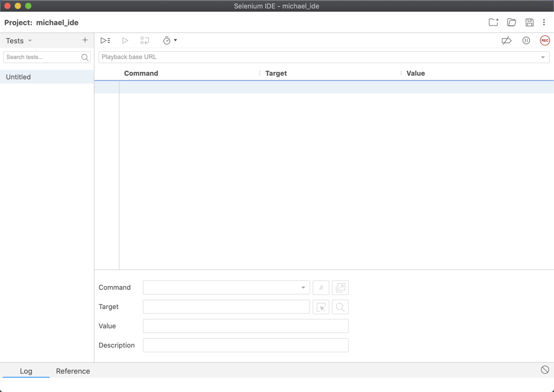The width and height of the screenshot is (554, 392).
Task: Toggle disable breakpoints icon
Action: (506, 41)
